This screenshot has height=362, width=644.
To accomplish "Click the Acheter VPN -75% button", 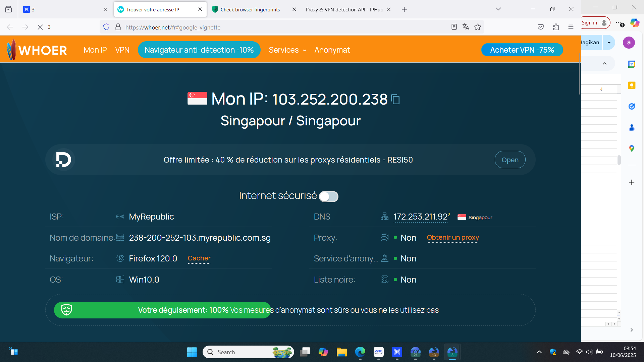I will [x=522, y=50].
